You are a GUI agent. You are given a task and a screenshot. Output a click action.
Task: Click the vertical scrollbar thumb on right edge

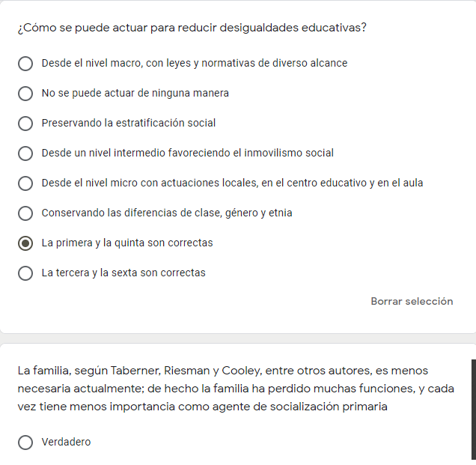point(473,408)
